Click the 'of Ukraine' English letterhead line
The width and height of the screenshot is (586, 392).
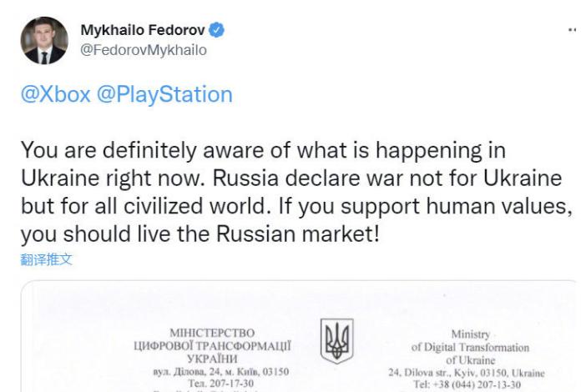point(470,360)
